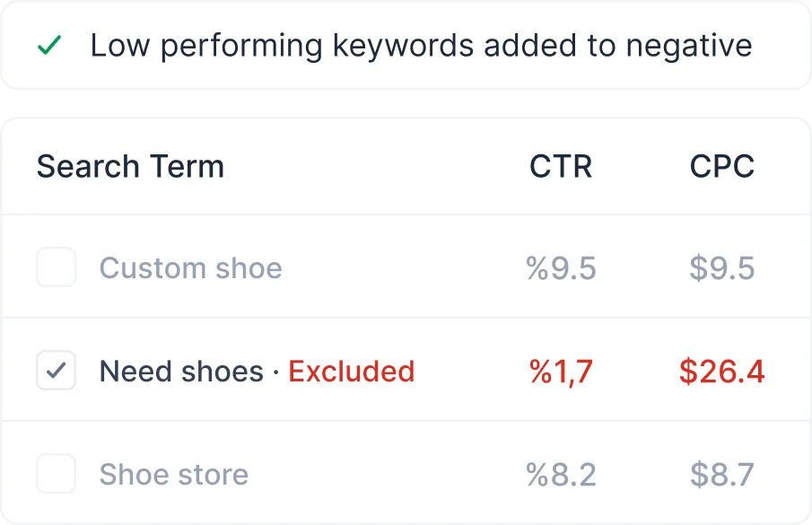Click the Need shoes search term
The height and width of the screenshot is (525, 812).
(x=181, y=372)
